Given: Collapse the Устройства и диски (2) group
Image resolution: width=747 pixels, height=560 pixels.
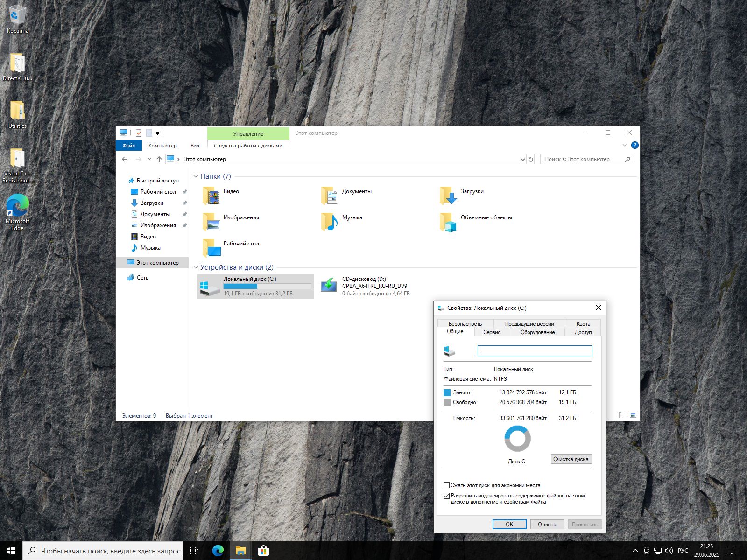Looking at the screenshot, I should click(196, 267).
